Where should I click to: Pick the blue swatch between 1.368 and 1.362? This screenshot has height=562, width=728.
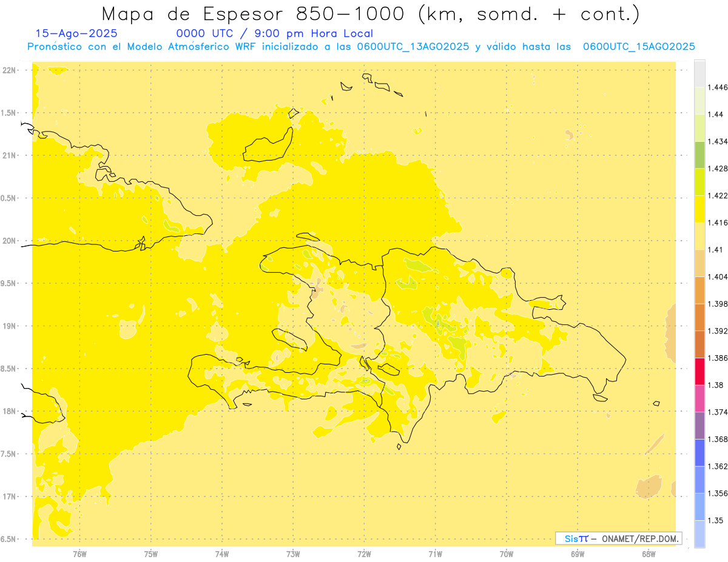coord(699,452)
